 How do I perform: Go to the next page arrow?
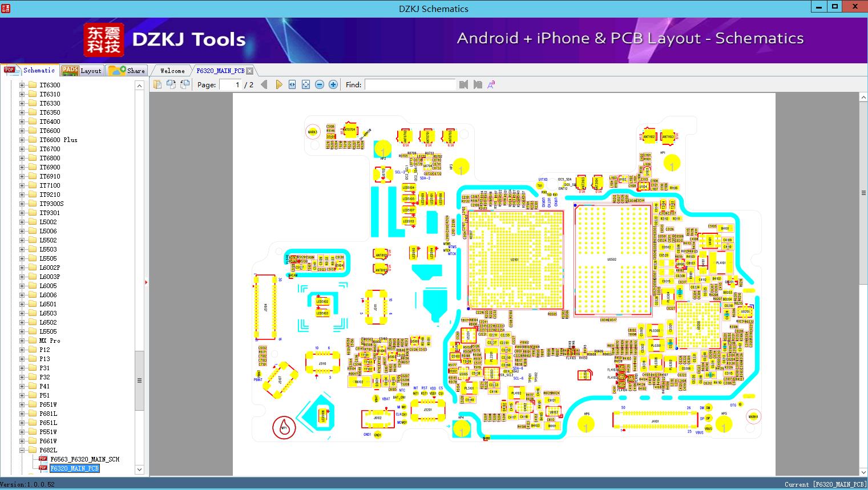pos(278,84)
